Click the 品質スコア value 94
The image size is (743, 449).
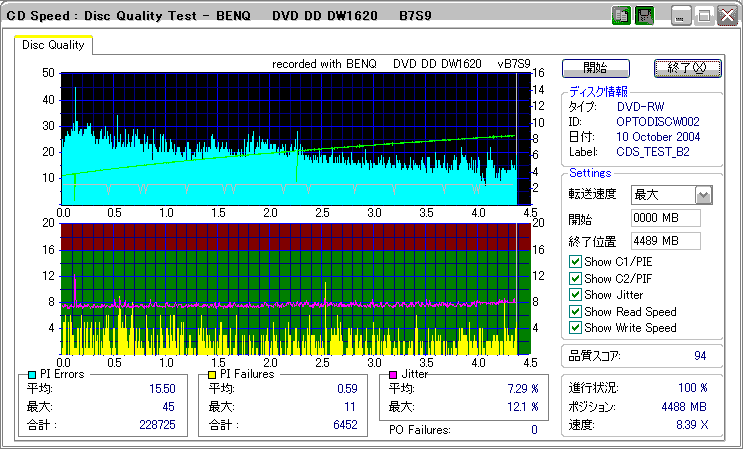700,355
